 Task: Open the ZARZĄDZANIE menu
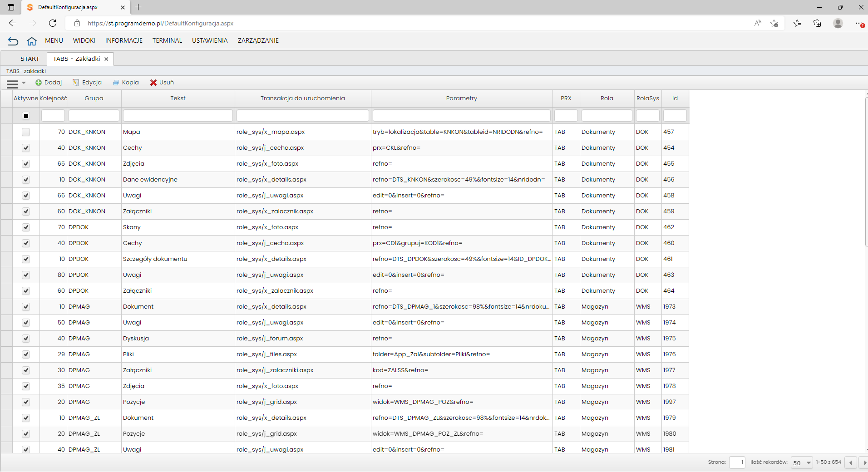(x=258, y=40)
